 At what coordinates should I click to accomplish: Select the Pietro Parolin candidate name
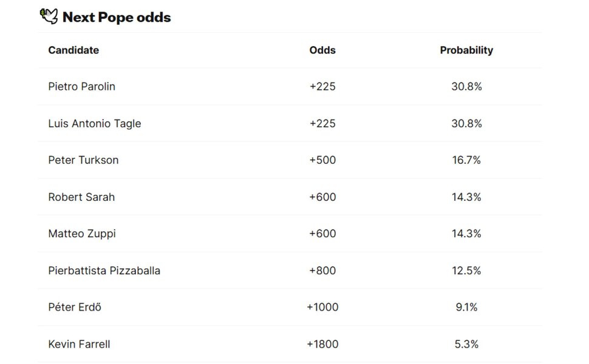pyautogui.click(x=81, y=87)
